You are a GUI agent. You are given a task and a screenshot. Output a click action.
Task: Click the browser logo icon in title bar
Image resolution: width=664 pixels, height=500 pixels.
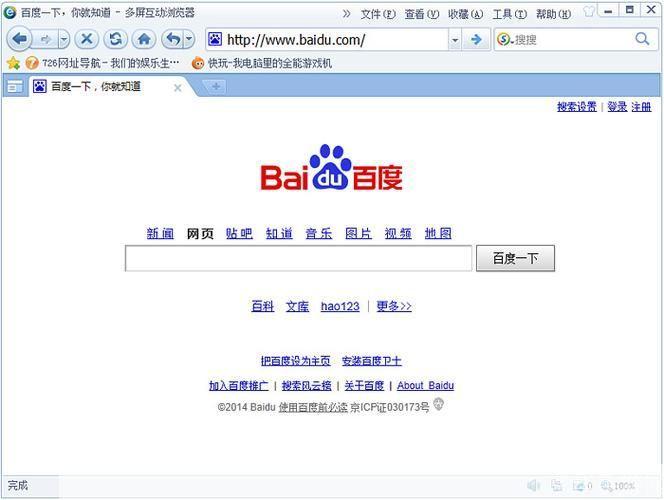[x=10, y=13]
